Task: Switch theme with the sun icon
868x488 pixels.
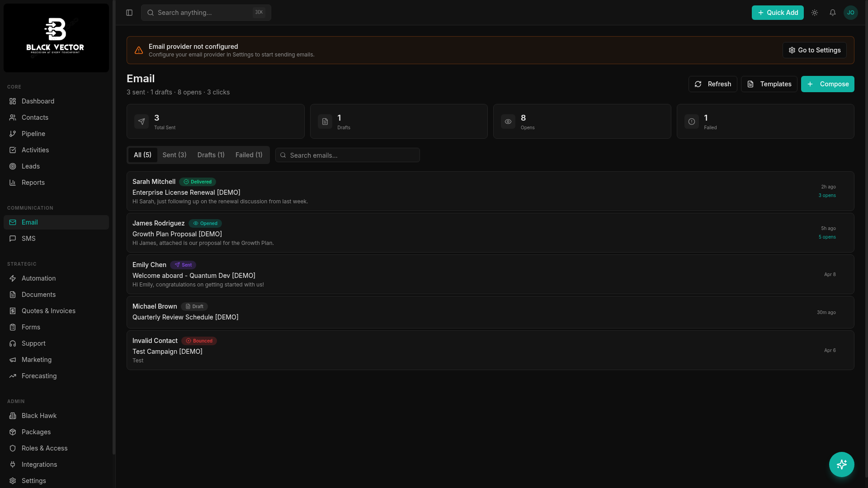Action: click(815, 13)
